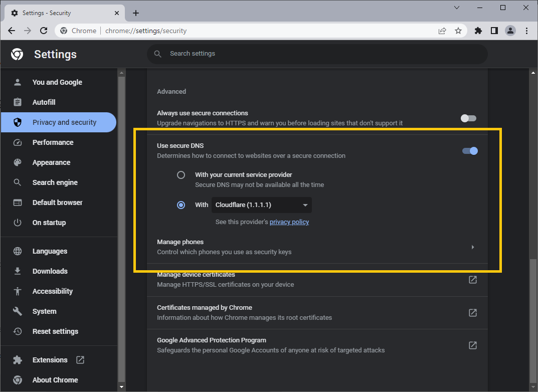Open Chrome's three-dot menu
Image resolution: width=538 pixels, height=392 pixels.
point(526,31)
